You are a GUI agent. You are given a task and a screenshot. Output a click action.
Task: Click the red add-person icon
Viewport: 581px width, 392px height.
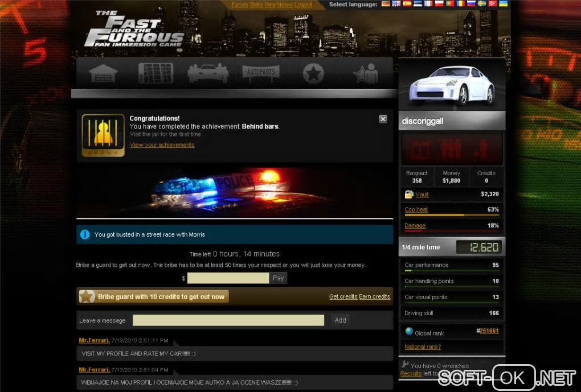[481, 149]
